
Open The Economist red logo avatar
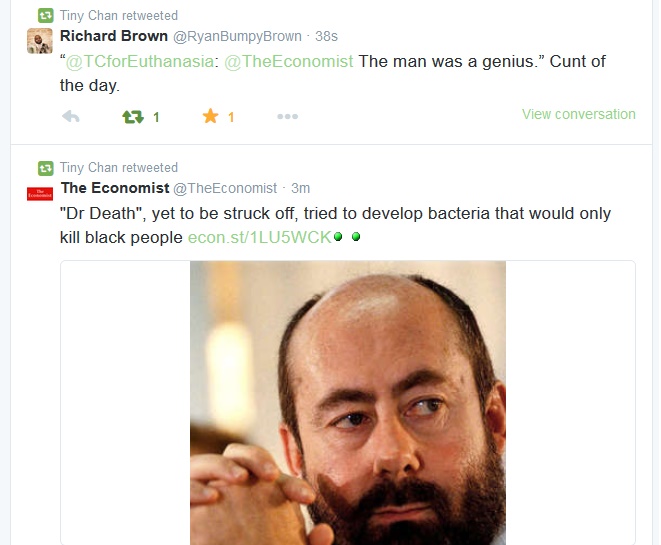tap(40, 194)
